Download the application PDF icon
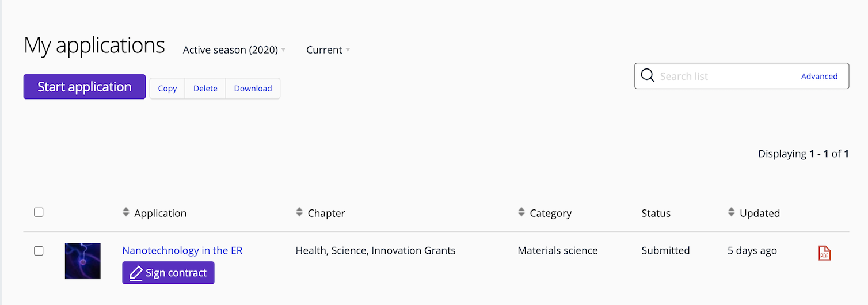Viewport: 868px width, 305px height. [x=824, y=253]
